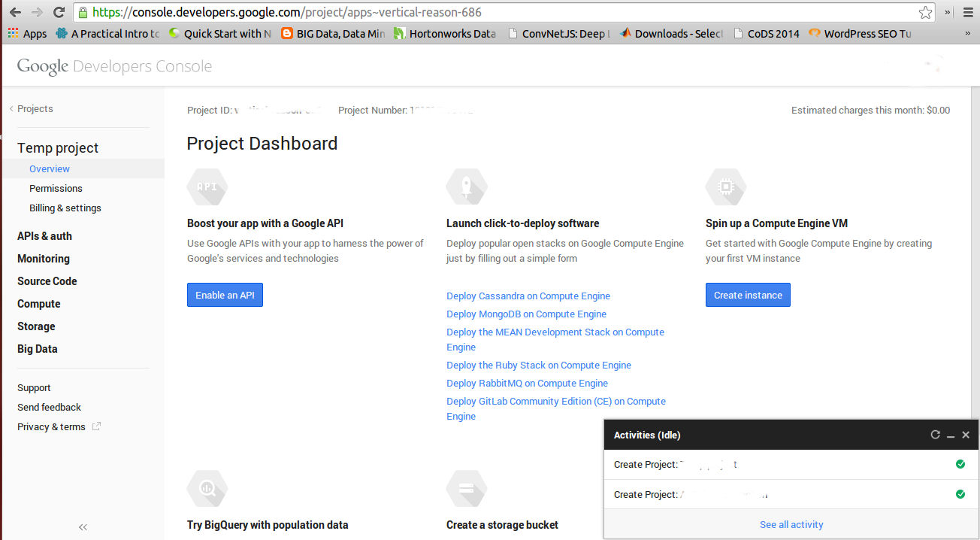
Task: Open the Chrome hamburger menu
Action: pos(968,13)
